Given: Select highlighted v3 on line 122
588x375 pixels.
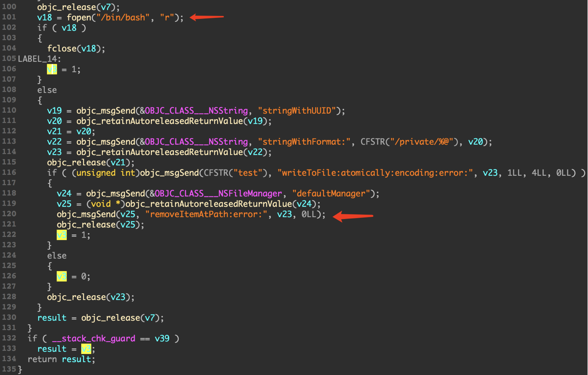Looking at the screenshot, I should [x=62, y=235].
